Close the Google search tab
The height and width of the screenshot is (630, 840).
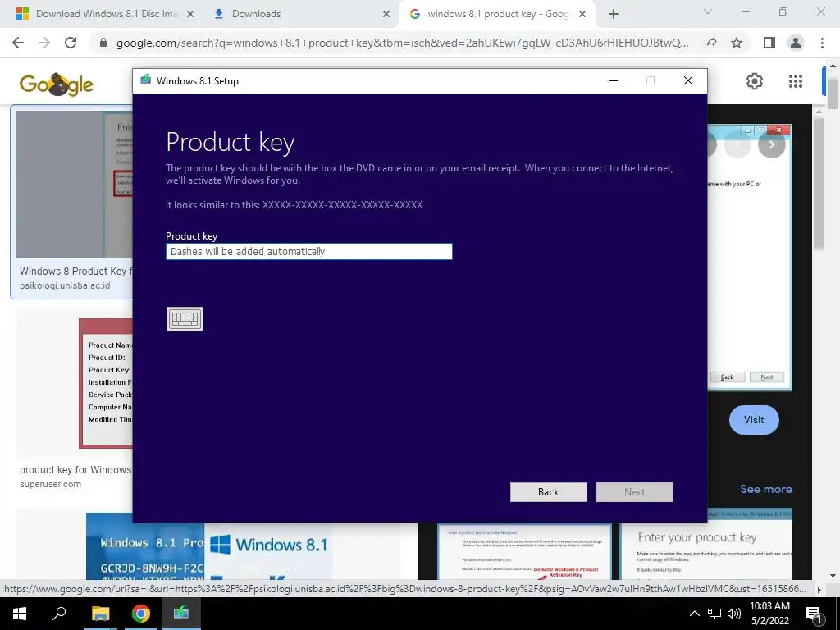pyautogui.click(x=583, y=15)
